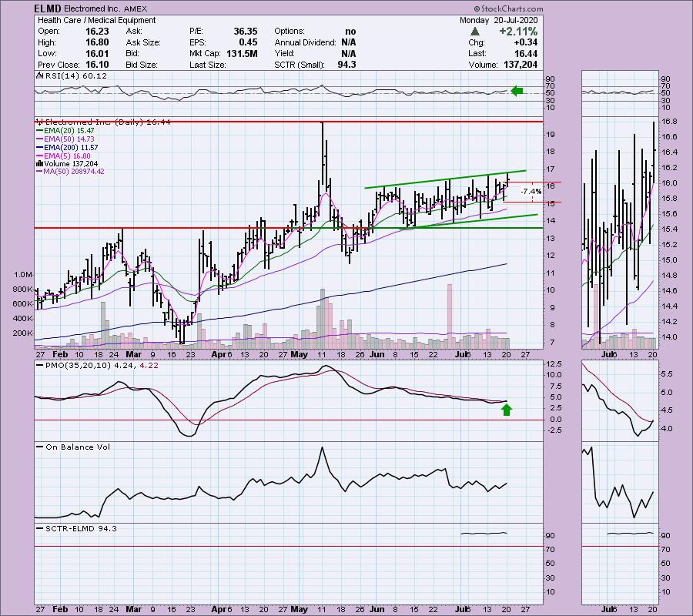Viewport: 693px width, 616px height.
Task: Click the SCTR-ELMD 94.3 panel label
Action: point(82,528)
